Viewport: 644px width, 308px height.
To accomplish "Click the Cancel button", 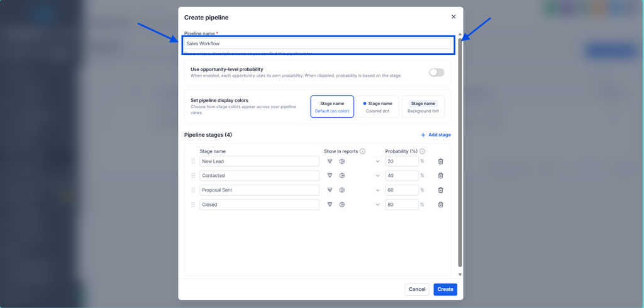I will pyautogui.click(x=417, y=290).
